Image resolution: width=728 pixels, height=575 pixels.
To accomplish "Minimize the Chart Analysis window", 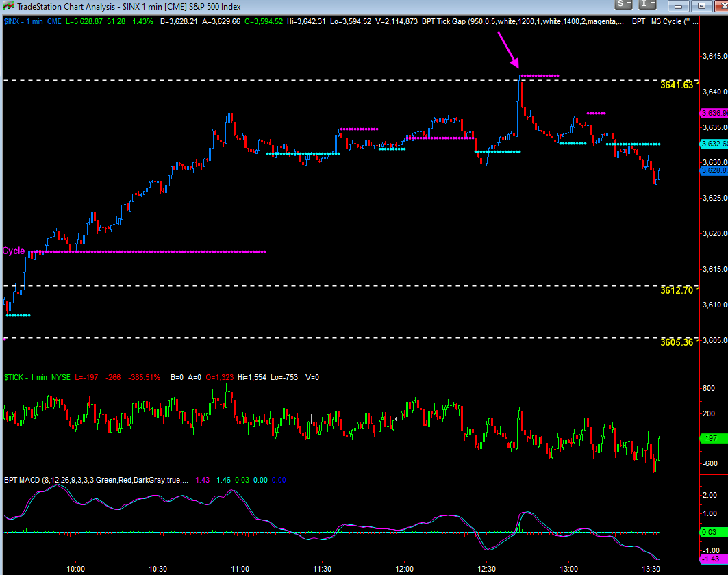I will (x=678, y=5).
